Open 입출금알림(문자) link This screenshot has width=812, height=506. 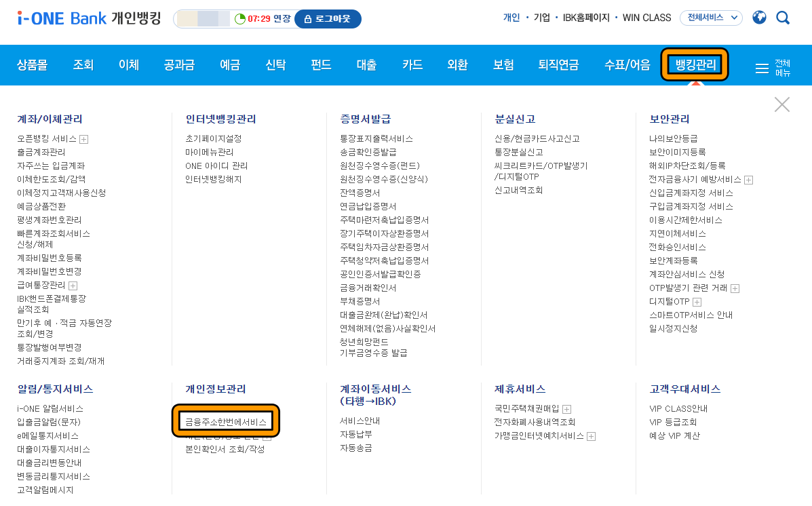point(49,422)
